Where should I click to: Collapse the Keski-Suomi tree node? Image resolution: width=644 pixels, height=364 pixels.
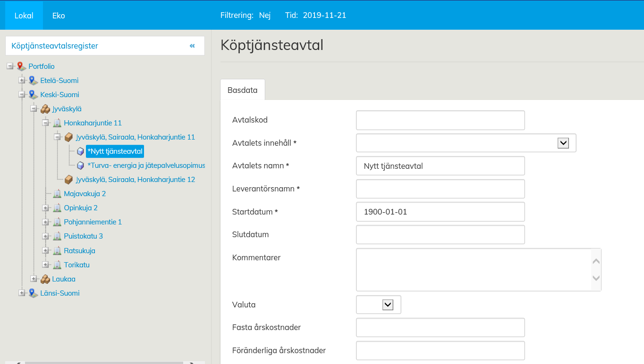[22, 95]
